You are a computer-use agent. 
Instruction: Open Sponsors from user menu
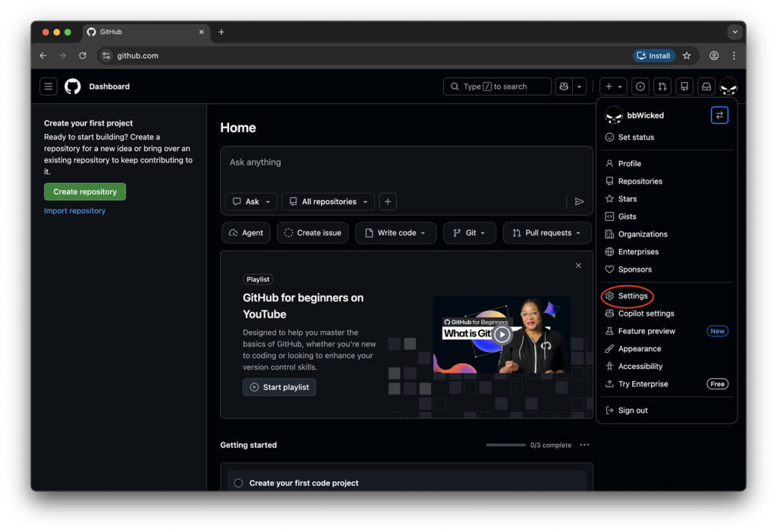click(666, 269)
